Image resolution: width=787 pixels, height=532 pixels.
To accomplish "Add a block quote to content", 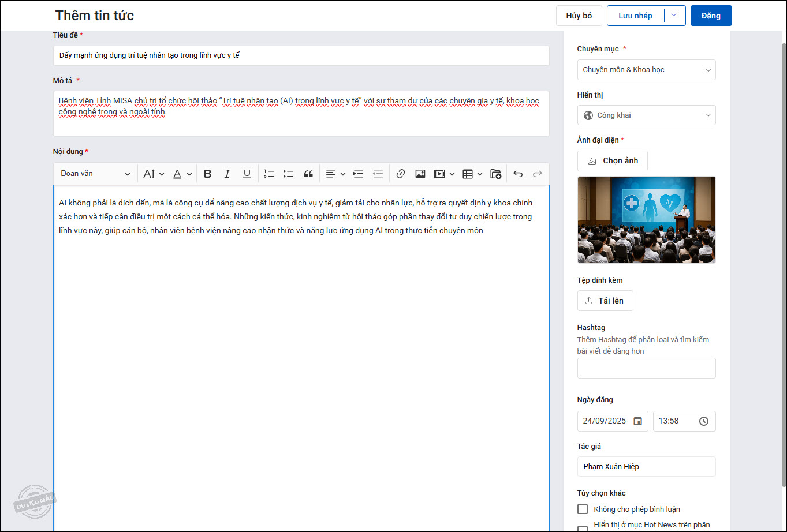I will coord(308,174).
